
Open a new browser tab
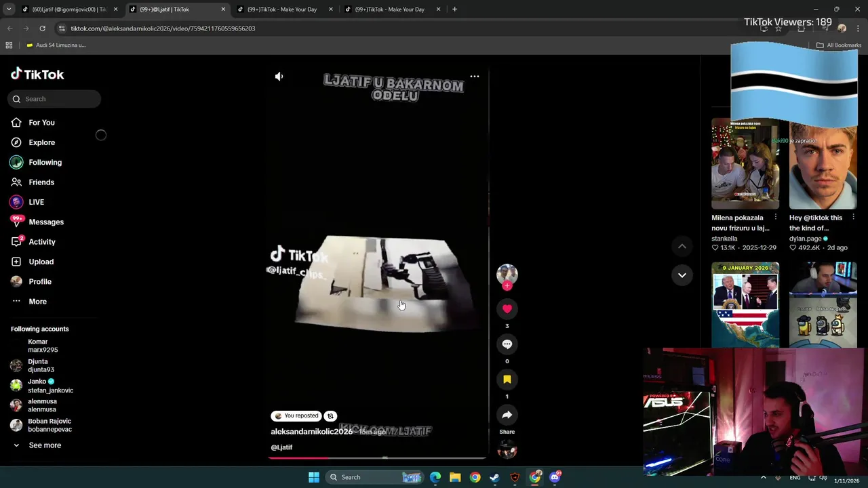coord(454,9)
